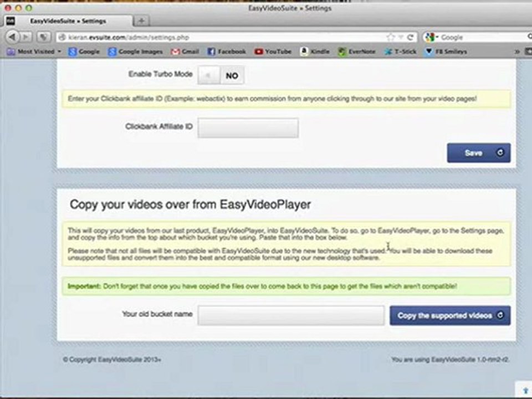Open a new tab with the plus button

(x=141, y=21)
